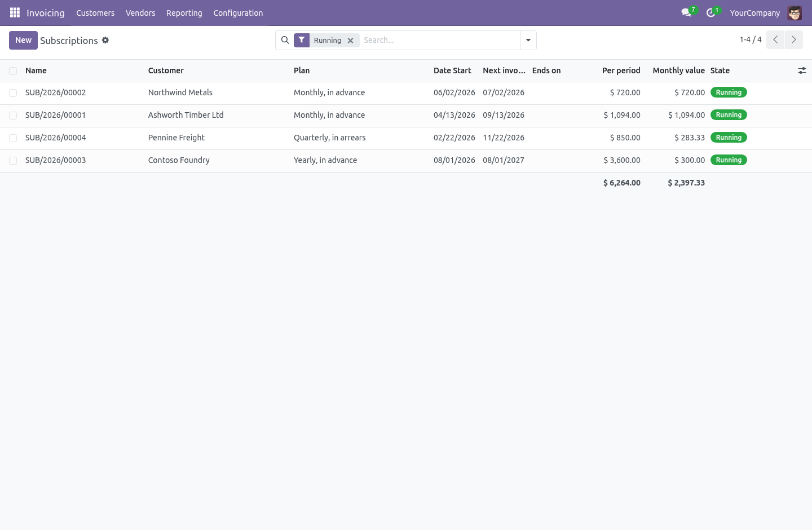Open the YourCompany company switcher

[754, 12]
